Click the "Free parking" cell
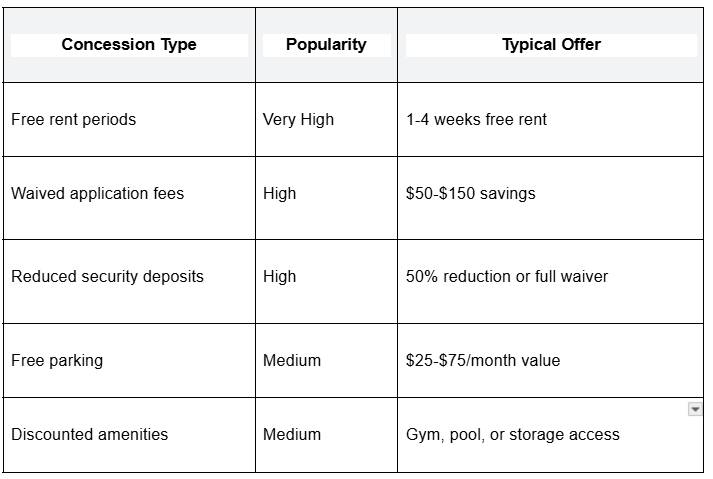713x479 pixels. 57,360
